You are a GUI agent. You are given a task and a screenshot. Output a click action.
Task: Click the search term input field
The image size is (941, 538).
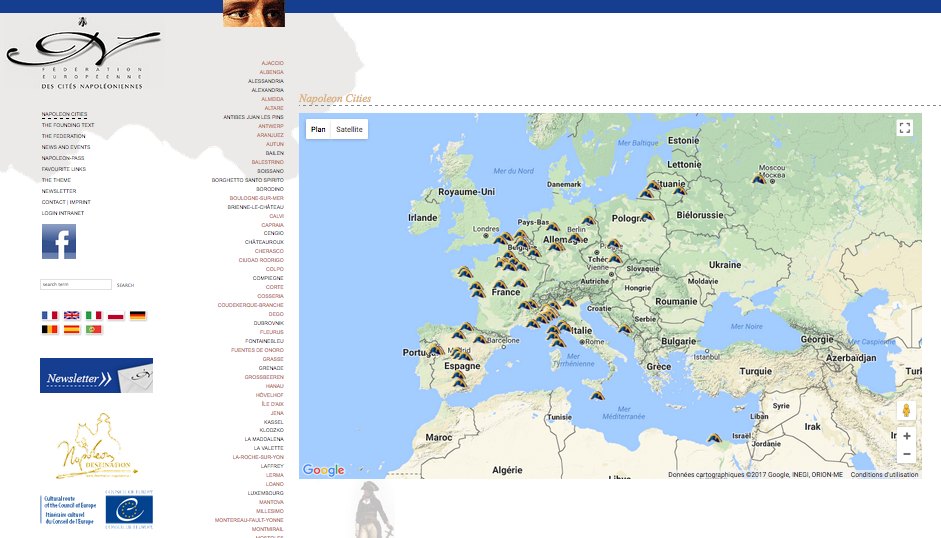75,285
